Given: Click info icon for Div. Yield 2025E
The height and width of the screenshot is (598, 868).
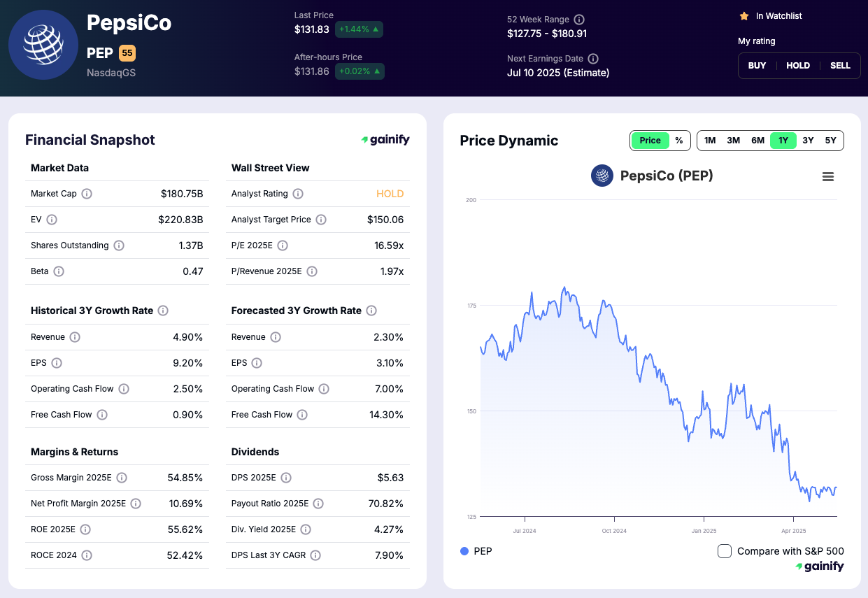Looking at the screenshot, I should pos(306,529).
